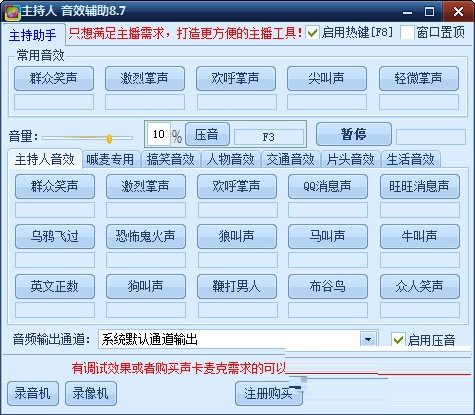Open the 音频输出通道 dropdown

pyautogui.click(x=368, y=340)
